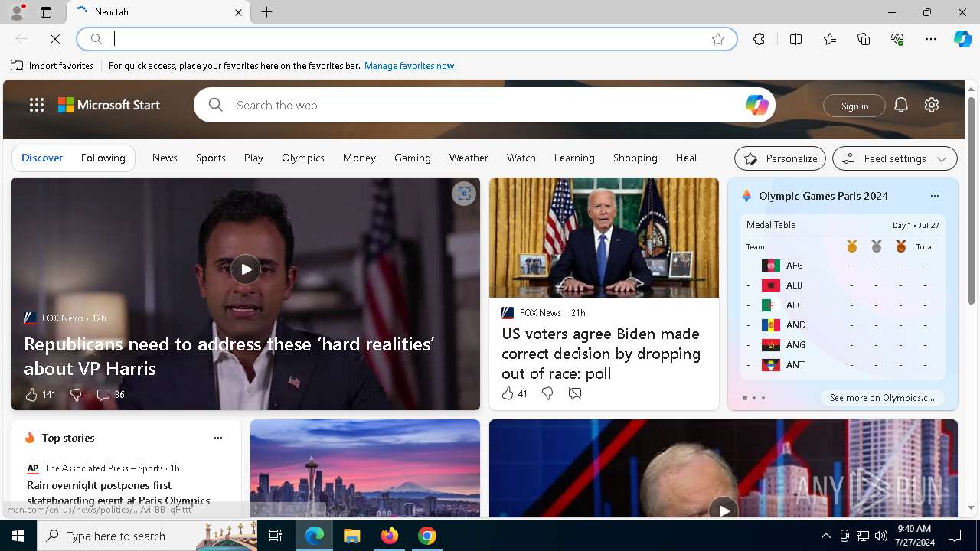
Task: Open the Manage favorites now link
Action: tap(409, 66)
